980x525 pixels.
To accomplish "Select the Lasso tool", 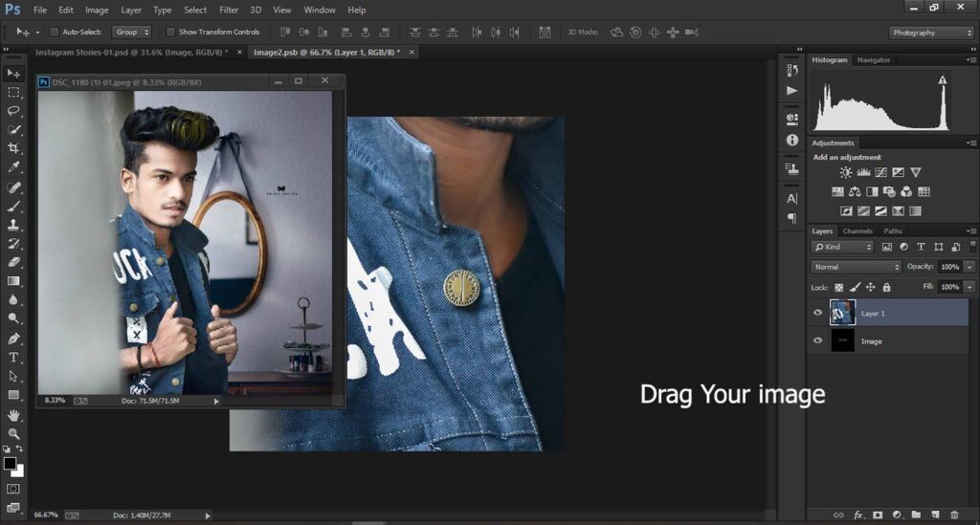I will point(13,111).
